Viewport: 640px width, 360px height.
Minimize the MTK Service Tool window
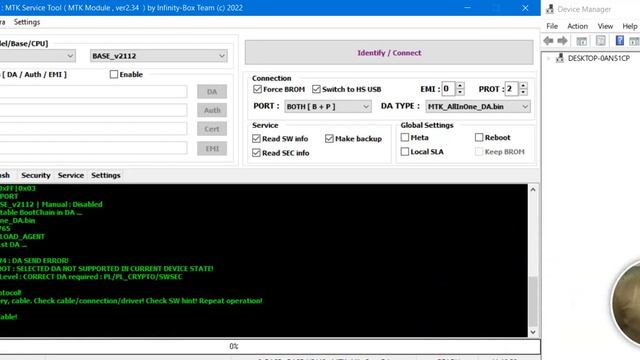click(467, 8)
